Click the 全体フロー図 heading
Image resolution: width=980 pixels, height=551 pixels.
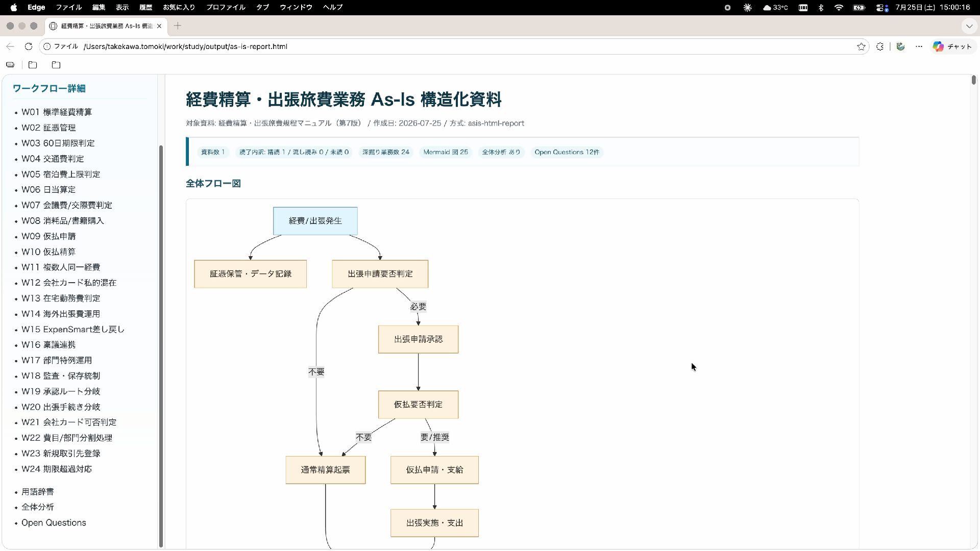pos(213,184)
